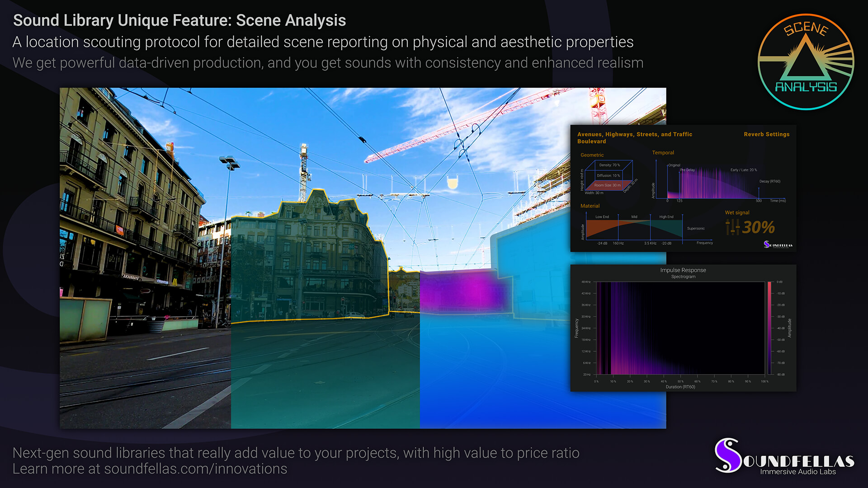Click the yellow street lamp highlight in photo
The height and width of the screenshot is (488, 868).
coord(452,183)
